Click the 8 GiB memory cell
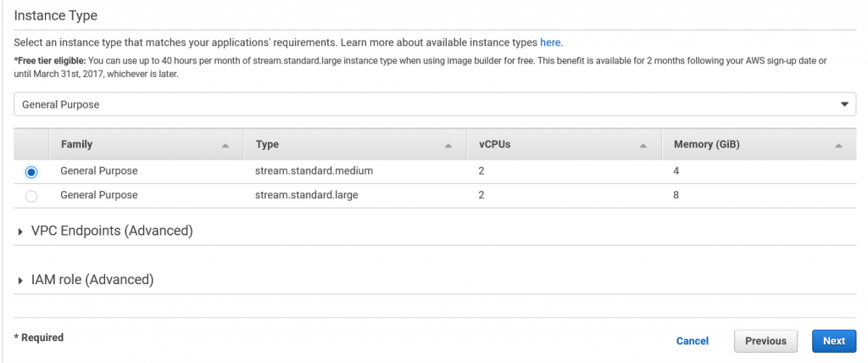This screenshot has height=363, width=868. (677, 196)
